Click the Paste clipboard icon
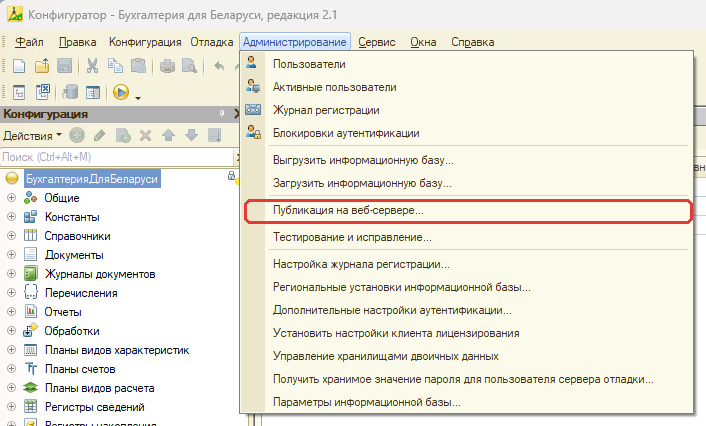This screenshot has width=706, height=426. [138, 66]
